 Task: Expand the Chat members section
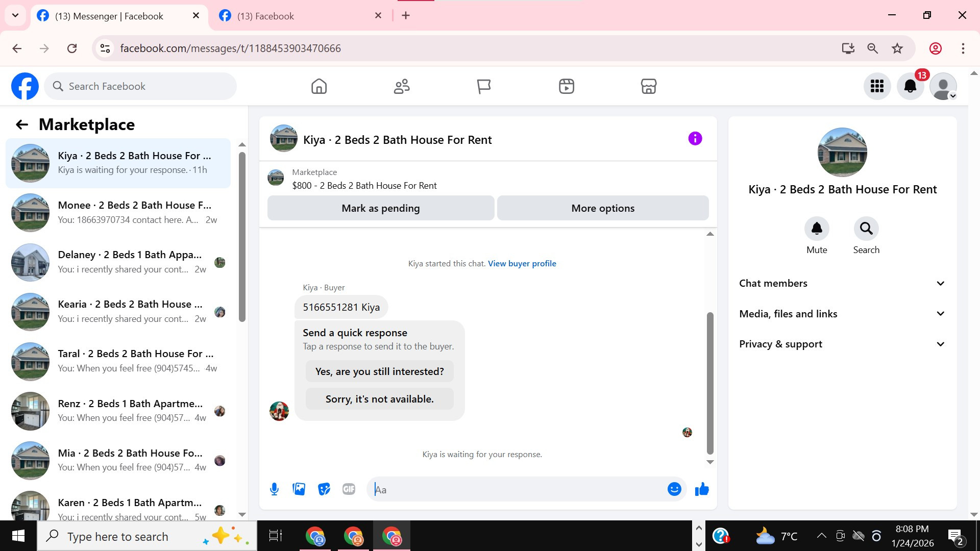(x=842, y=283)
